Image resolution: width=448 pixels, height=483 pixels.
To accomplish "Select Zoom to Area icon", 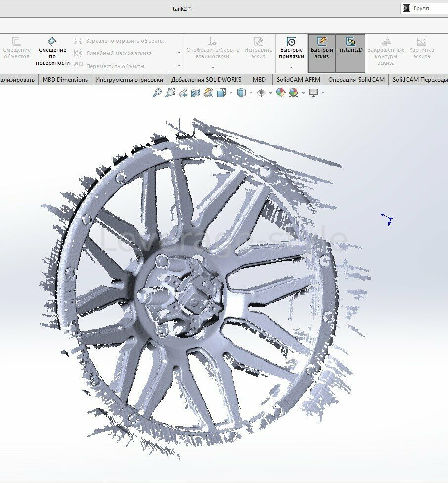I will 170,93.
